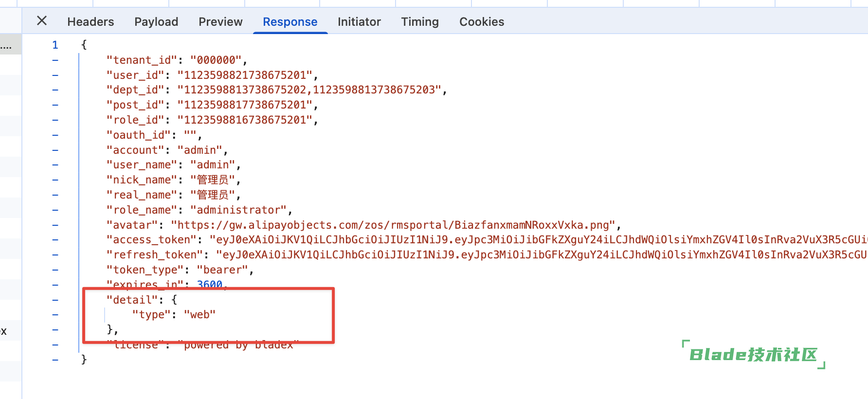Screen dimensions: 868x399
Task: Switch to the Headers tab
Action: (x=90, y=22)
